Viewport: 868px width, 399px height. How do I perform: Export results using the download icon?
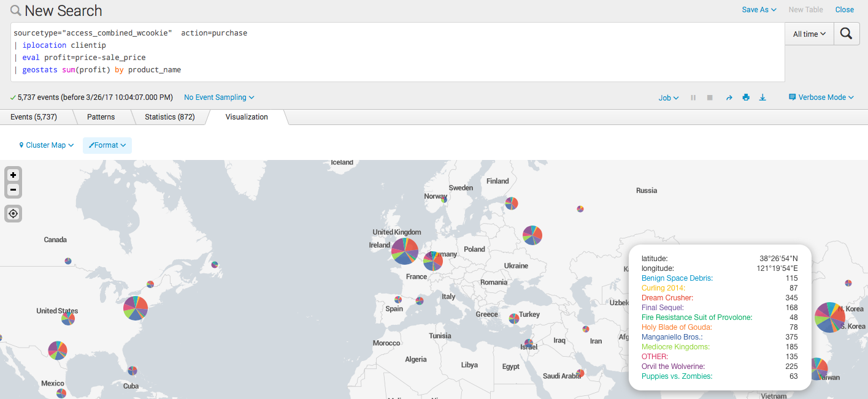click(762, 97)
